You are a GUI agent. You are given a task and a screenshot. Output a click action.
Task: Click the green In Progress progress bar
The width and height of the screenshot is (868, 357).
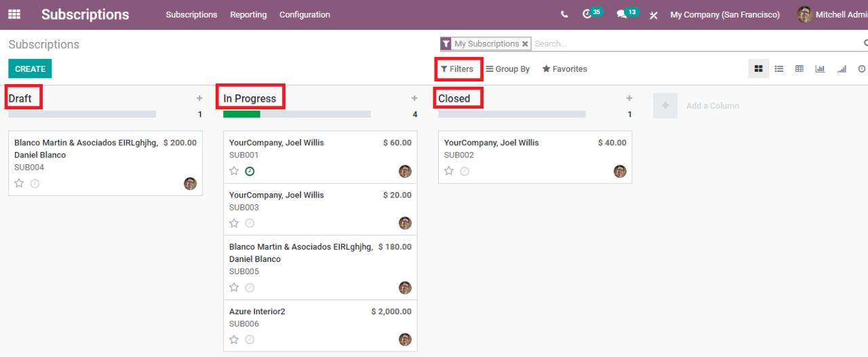point(241,114)
